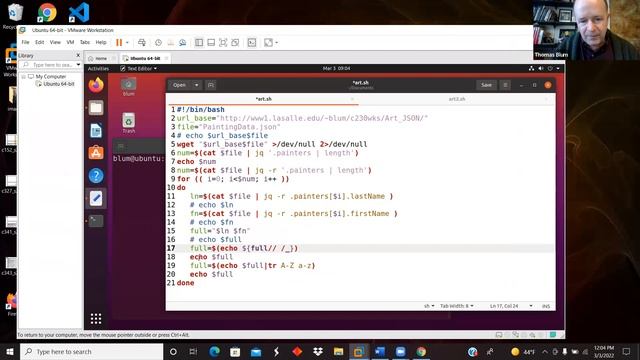640x360 pixels.
Task: Click VMware manage snapshots icon
Action: (182, 42)
